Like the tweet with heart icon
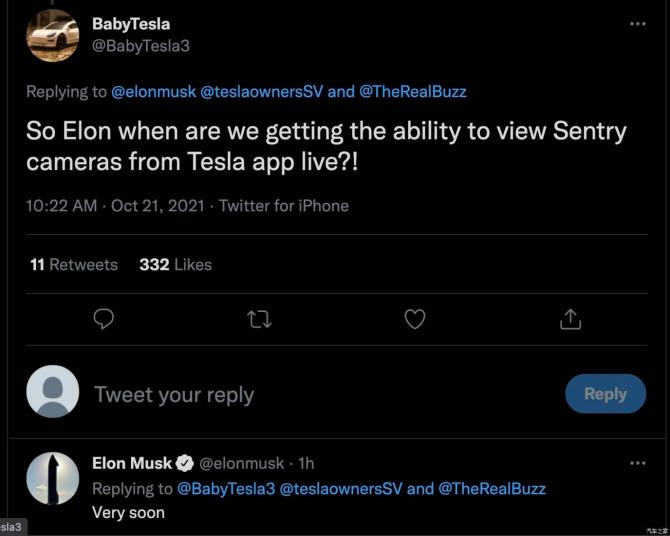Image resolution: width=670 pixels, height=536 pixels. pyautogui.click(x=415, y=319)
